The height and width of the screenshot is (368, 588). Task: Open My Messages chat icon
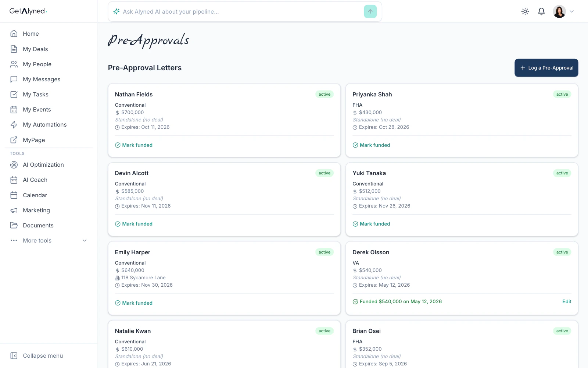pyautogui.click(x=14, y=79)
